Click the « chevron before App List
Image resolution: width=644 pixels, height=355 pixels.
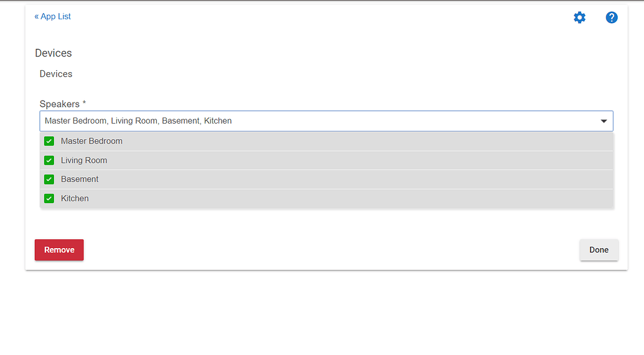(37, 17)
